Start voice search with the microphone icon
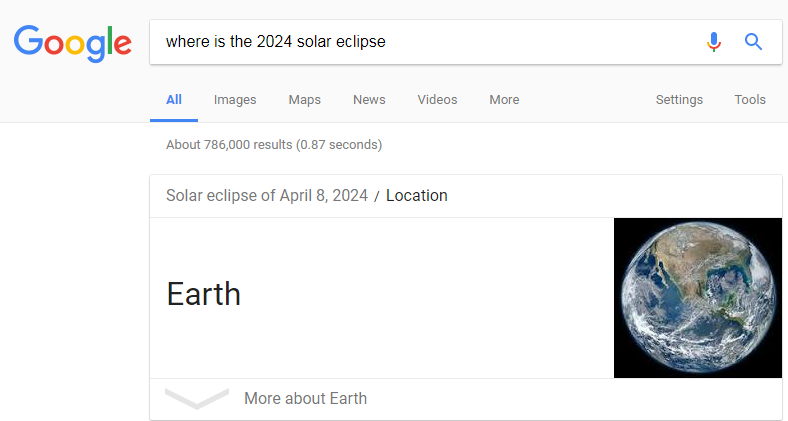788x421 pixels. click(x=714, y=42)
